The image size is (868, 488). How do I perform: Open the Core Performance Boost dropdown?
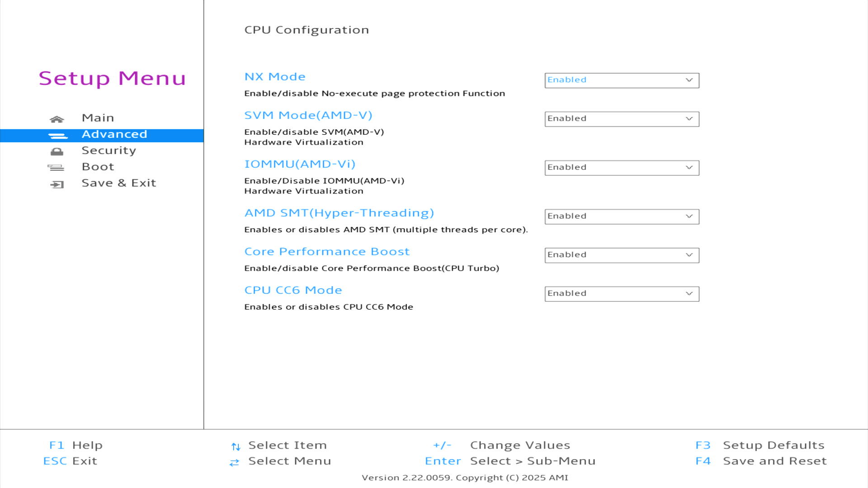[x=622, y=255]
